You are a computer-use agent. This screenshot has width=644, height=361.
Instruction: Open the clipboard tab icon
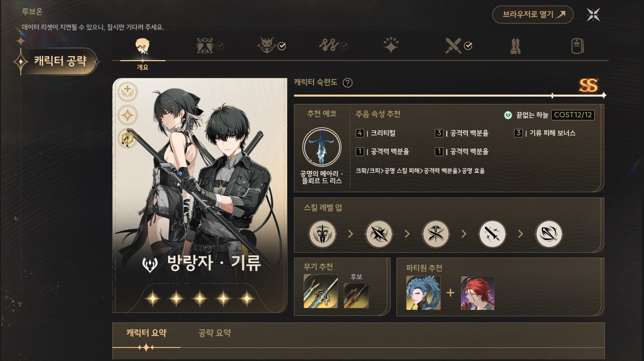point(577,46)
